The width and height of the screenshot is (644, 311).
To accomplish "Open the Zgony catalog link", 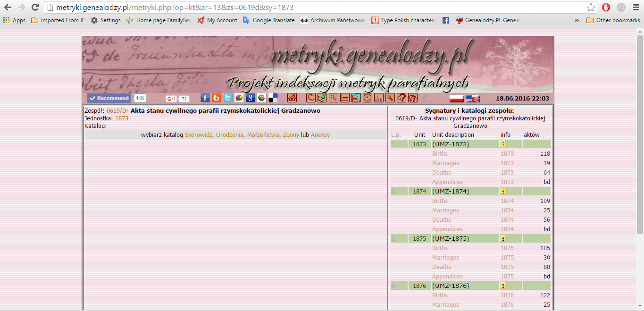I will (x=290, y=135).
